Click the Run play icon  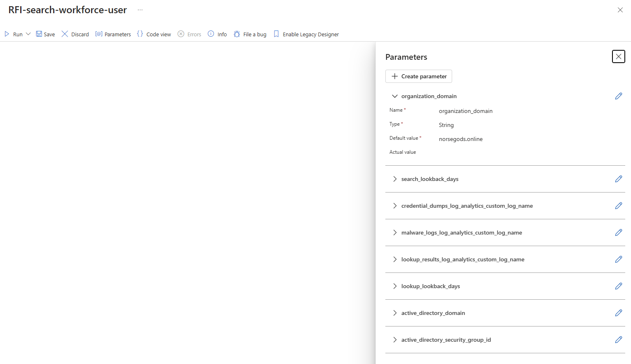pos(7,34)
